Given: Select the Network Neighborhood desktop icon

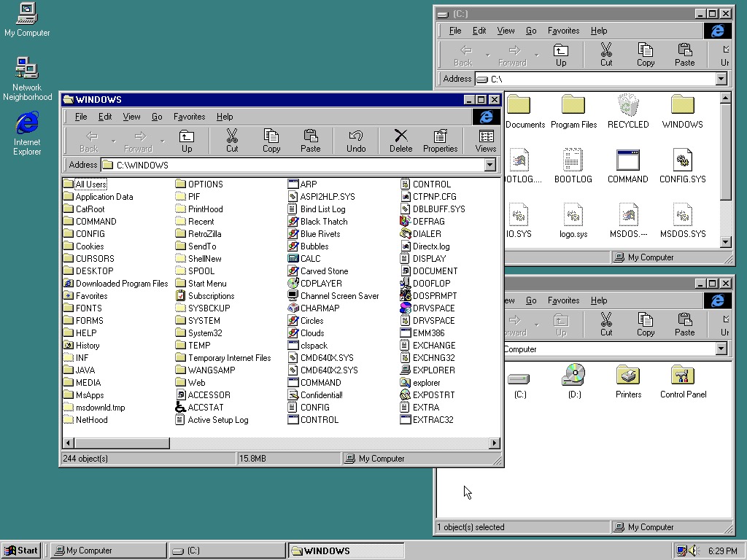Looking at the screenshot, I should click(27, 79).
